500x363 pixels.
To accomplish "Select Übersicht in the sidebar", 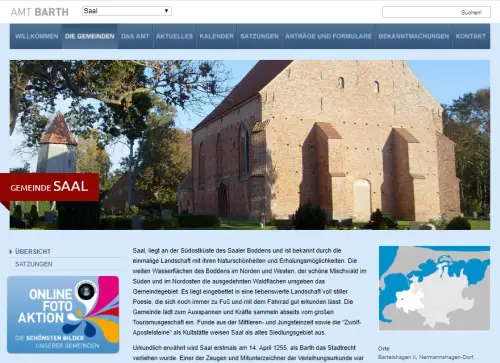I will tap(33, 251).
